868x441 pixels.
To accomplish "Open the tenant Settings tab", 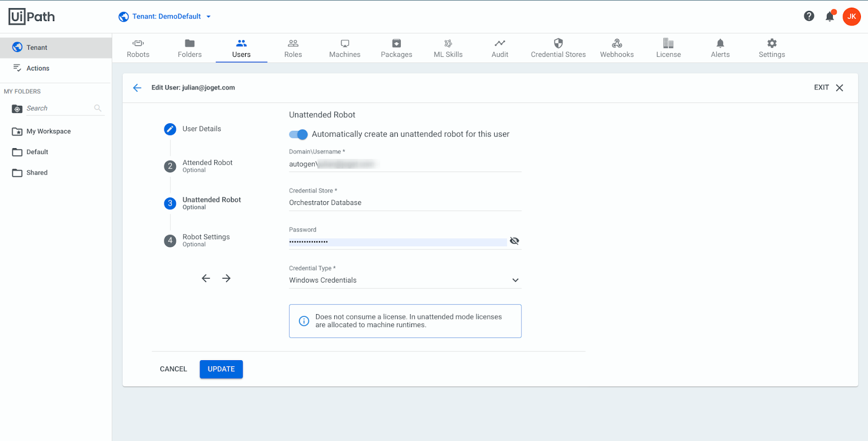I will point(771,48).
